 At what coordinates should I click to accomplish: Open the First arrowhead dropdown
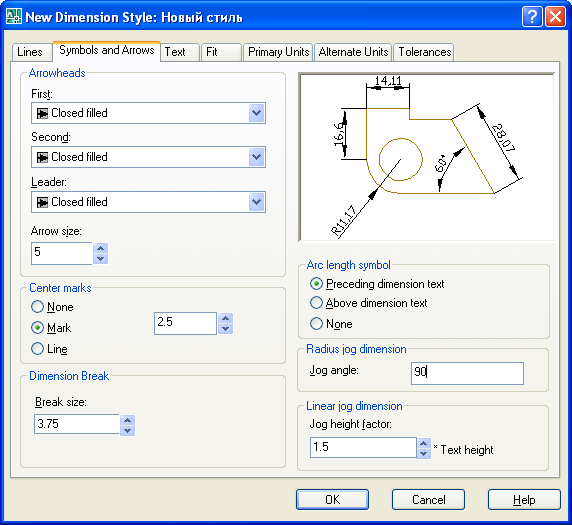point(256,113)
